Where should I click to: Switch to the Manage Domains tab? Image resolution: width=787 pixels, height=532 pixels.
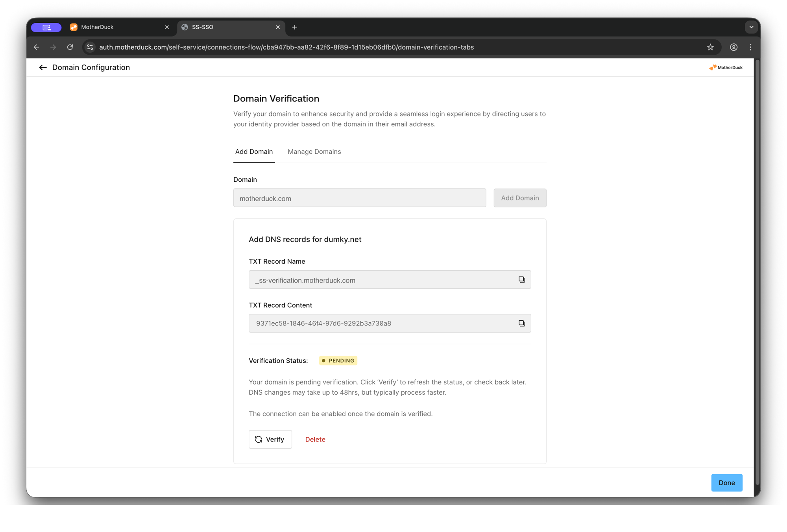[x=314, y=151]
